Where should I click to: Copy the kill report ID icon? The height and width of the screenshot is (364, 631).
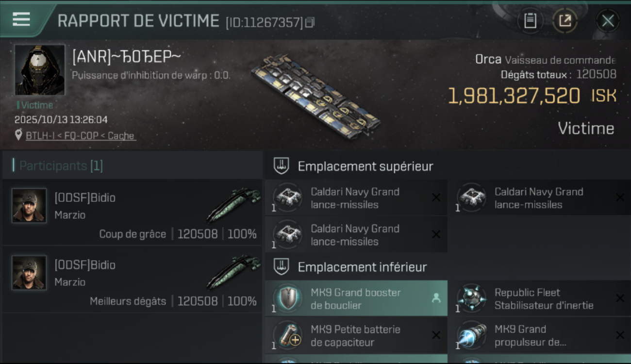point(310,22)
